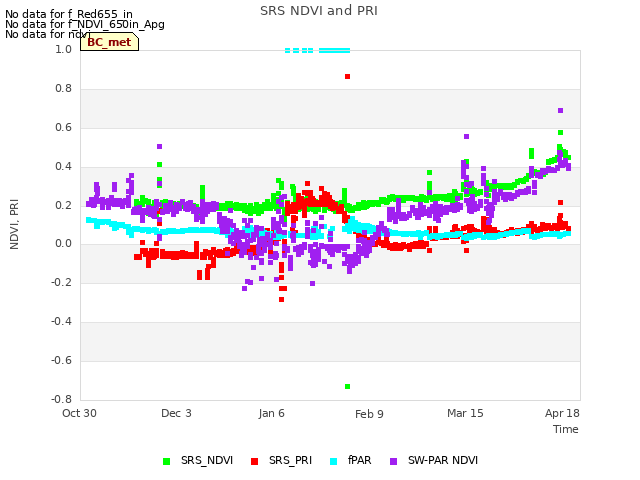Click the red SRS_PRI legend swatch
Screen dimensions: 640x480
254,461
